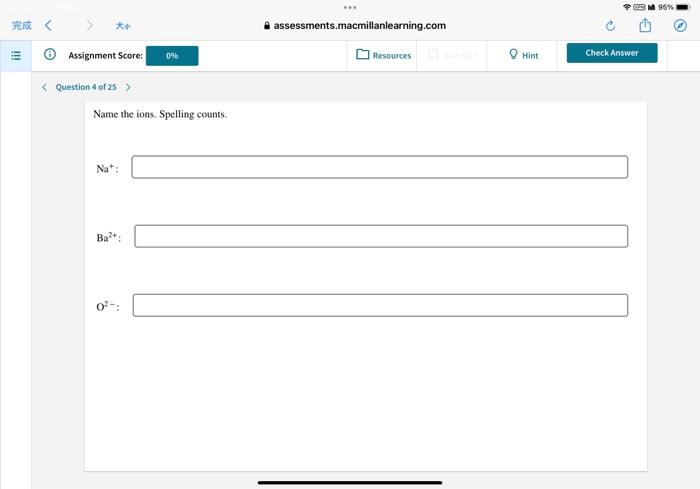Click the Na+ answer input field
Image resolution: width=700 pixels, height=489 pixels.
[x=380, y=167]
